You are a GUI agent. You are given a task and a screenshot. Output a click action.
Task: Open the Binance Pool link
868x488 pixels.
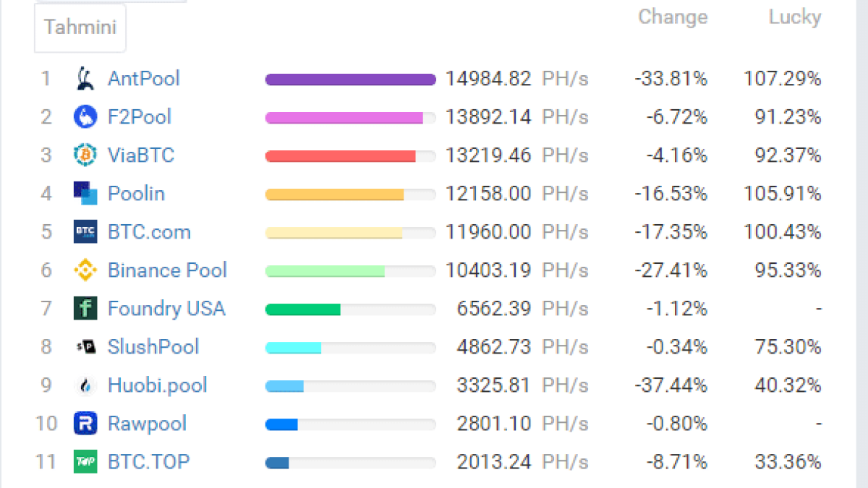tap(167, 270)
